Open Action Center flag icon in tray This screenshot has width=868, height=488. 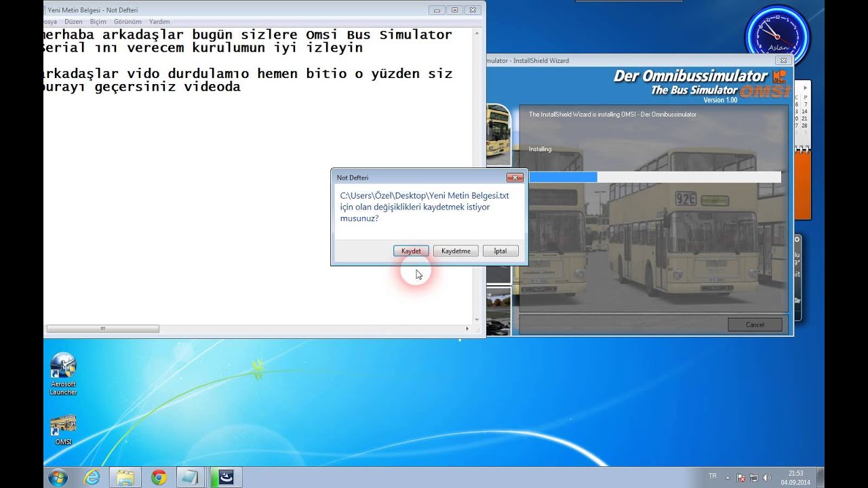741,478
